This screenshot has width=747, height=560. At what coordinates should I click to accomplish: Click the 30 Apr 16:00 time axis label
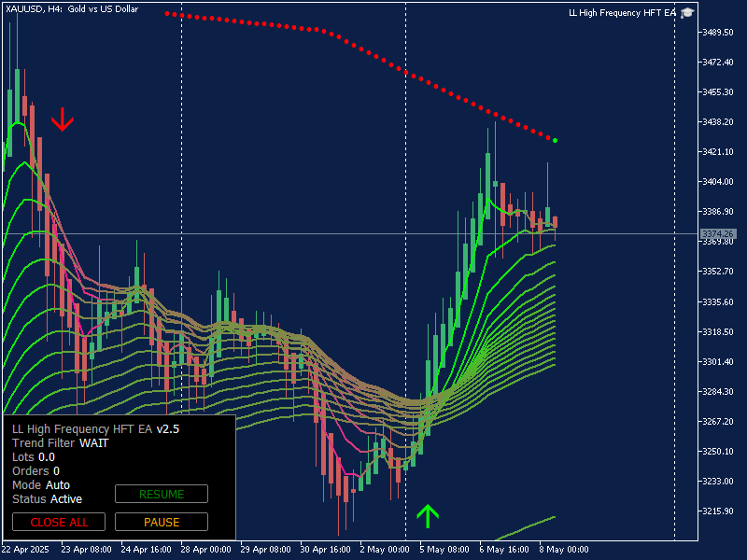tap(325, 550)
